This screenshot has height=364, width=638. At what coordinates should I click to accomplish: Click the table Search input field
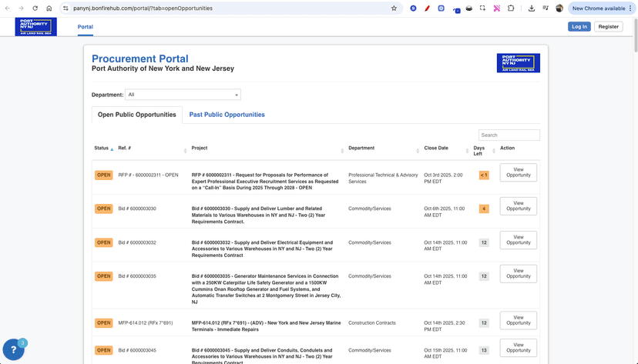click(x=509, y=135)
